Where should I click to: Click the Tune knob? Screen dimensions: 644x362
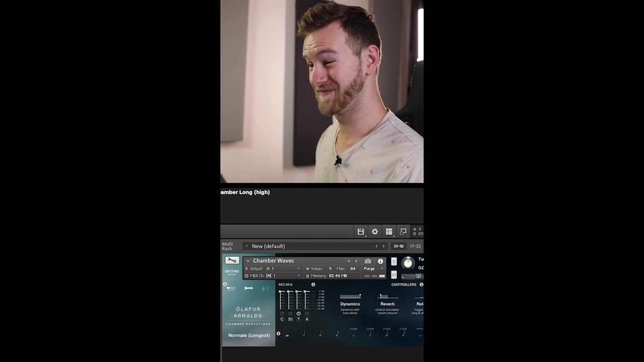click(x=408, y=263)
